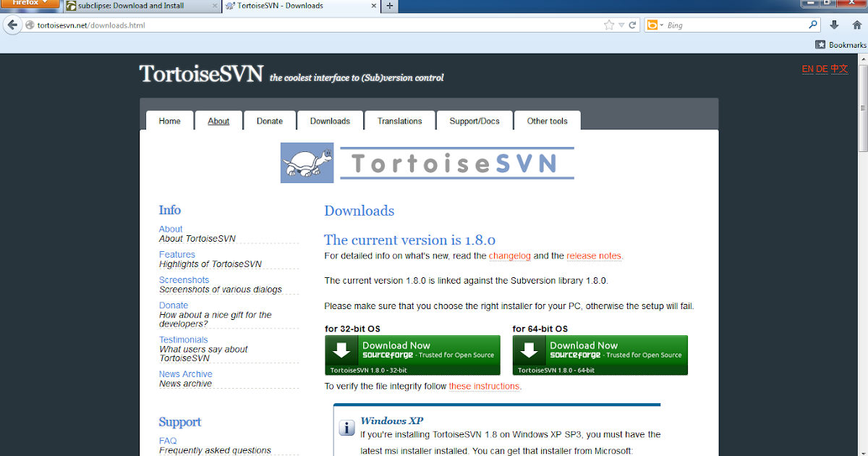Open the Testimonials sidebar link
This screenshot has width=868, height=456.
pos(183,339)
